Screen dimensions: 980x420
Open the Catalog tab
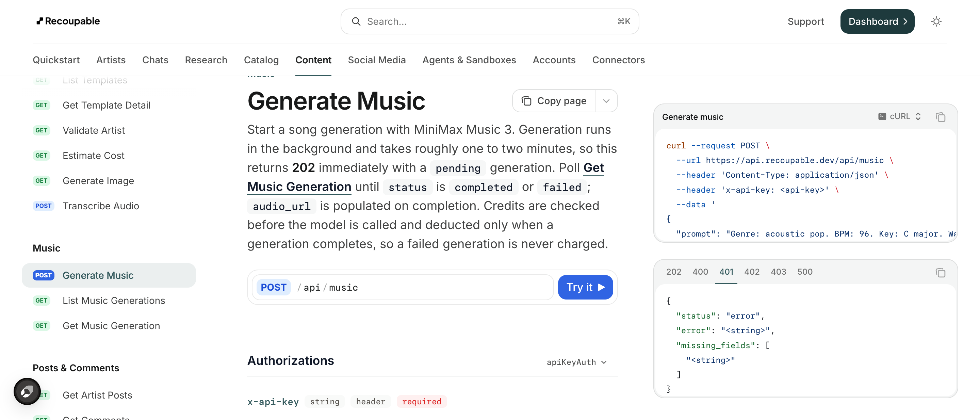pyautogui.click(x=261, y=60)
